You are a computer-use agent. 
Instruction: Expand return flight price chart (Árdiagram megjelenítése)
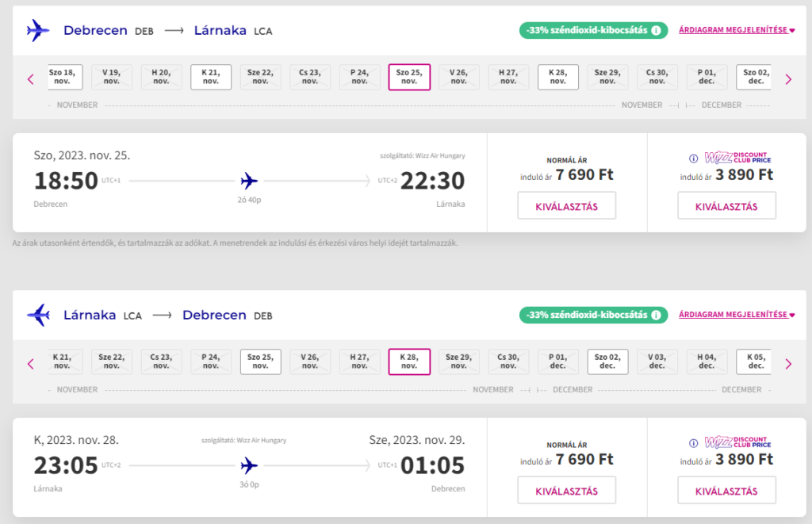pos(737,316)
